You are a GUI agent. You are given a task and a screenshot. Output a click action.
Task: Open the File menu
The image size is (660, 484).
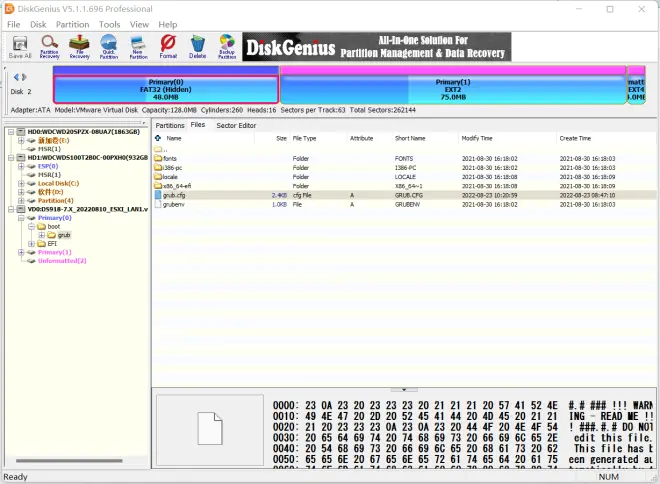pyautogui.click(x=13, y=24)
